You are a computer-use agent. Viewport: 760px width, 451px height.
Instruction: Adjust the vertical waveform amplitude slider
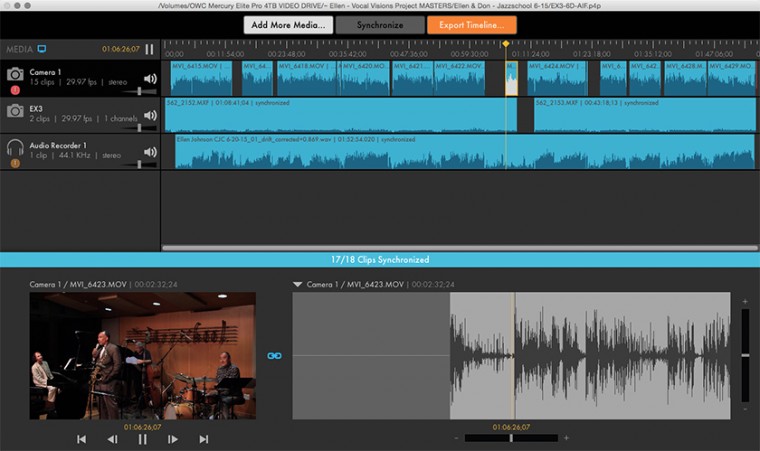pos(745,355)
